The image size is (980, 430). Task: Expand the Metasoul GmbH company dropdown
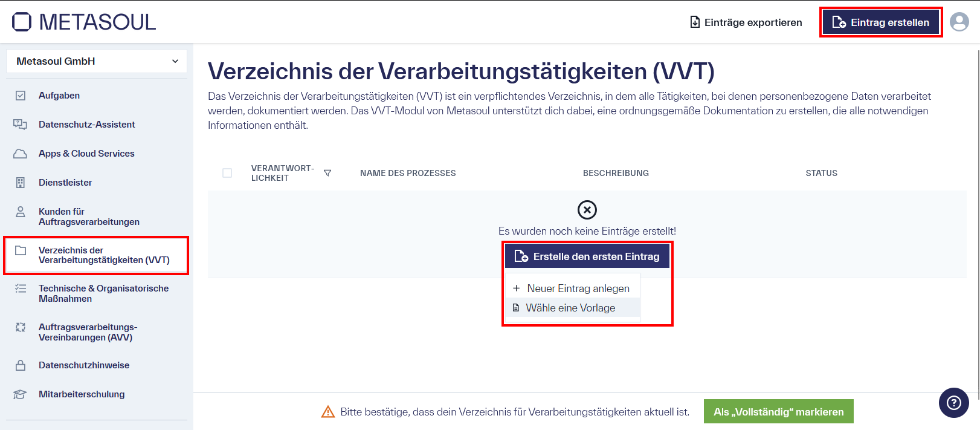(x=97, y=61)
